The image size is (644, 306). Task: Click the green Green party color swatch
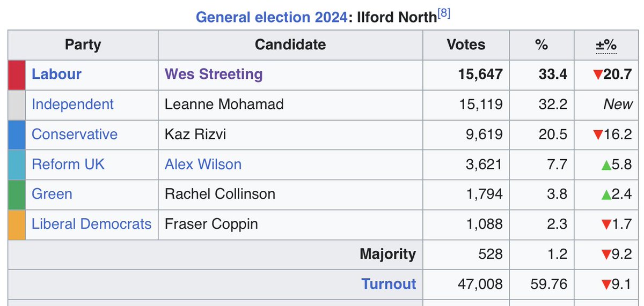point(17,194)
